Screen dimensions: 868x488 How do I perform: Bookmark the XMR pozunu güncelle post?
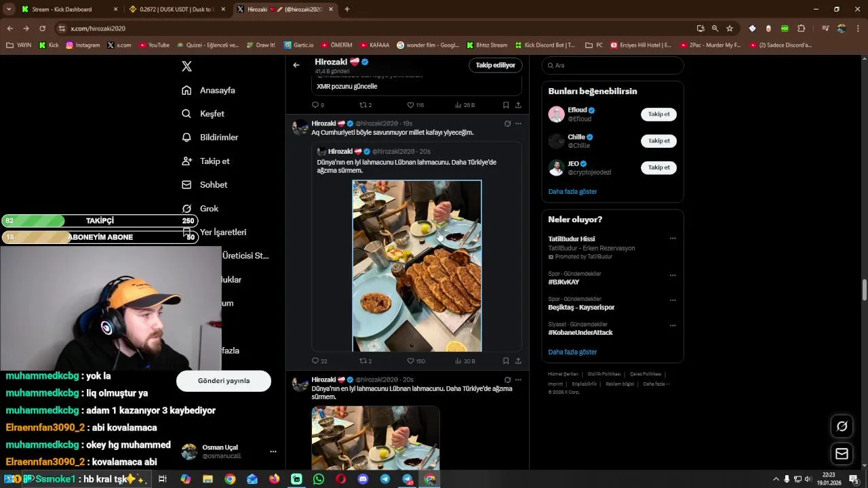[506, 105]
